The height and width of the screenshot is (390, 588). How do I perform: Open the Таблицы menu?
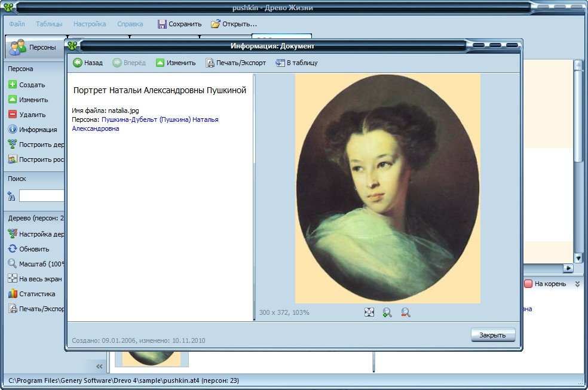click(x=49, y=24)
